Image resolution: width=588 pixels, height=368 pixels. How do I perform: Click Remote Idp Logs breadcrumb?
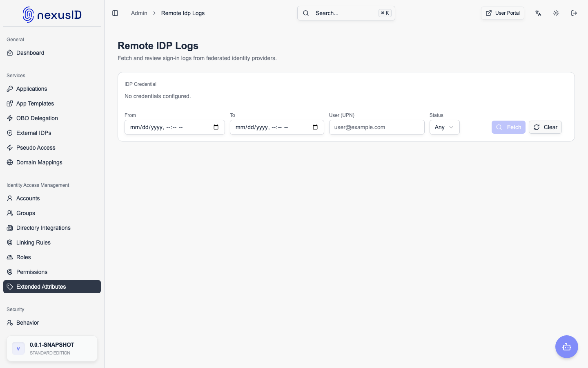point(183,13)
